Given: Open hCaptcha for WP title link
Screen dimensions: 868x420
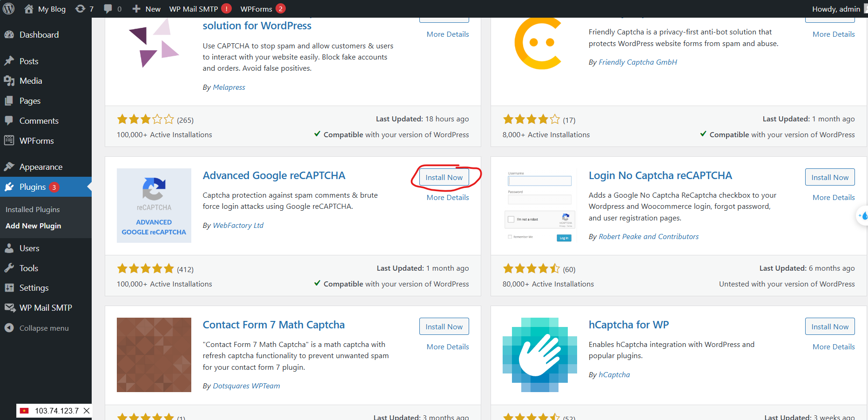Looking at the screenshot, I should click(x=629, y=325).
